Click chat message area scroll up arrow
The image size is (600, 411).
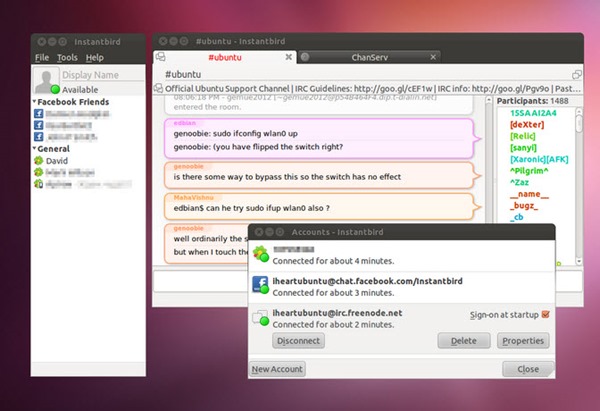tap(489, 100)
